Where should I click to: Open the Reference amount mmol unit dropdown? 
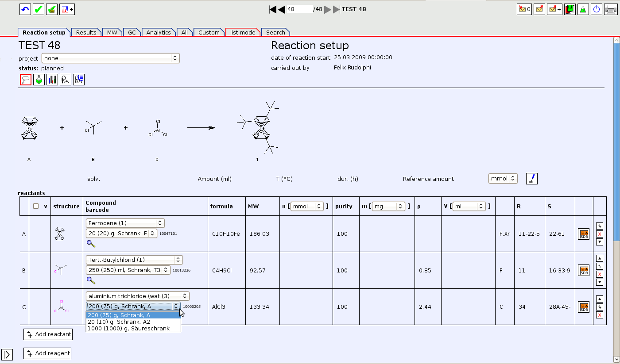[x=503, y=179]
